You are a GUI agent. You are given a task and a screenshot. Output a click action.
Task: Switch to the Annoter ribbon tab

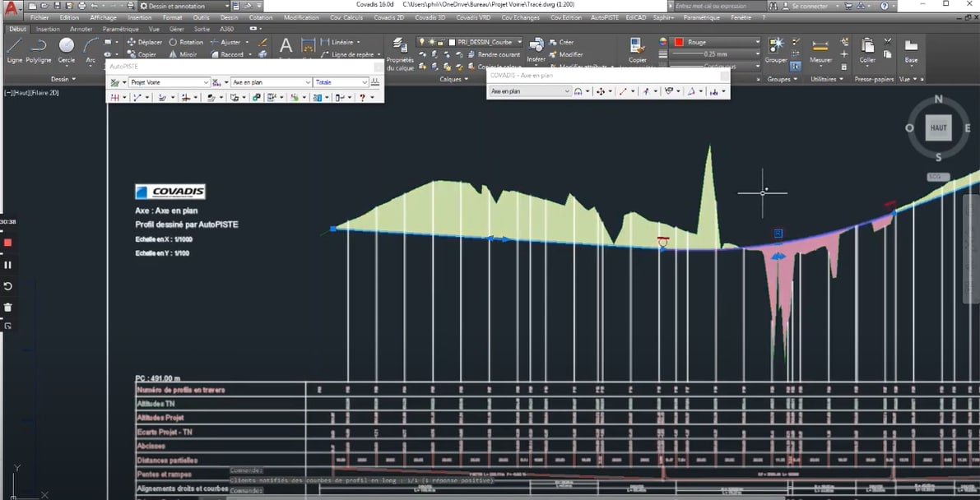(x=81, y=29)
